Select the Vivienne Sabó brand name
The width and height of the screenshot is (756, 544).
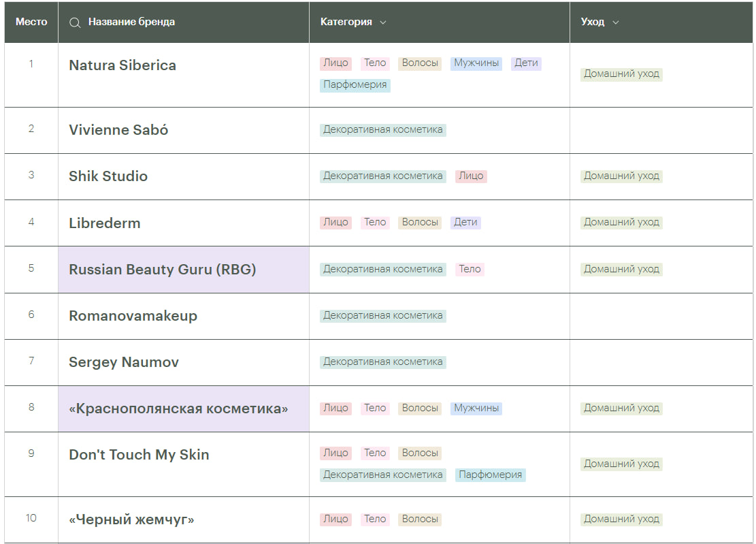coord(118,130)
